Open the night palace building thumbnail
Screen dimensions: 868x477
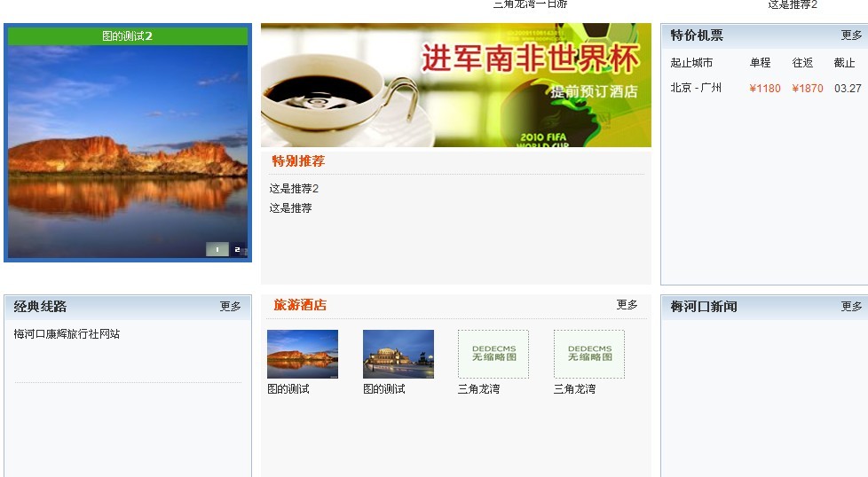[398, 355]
